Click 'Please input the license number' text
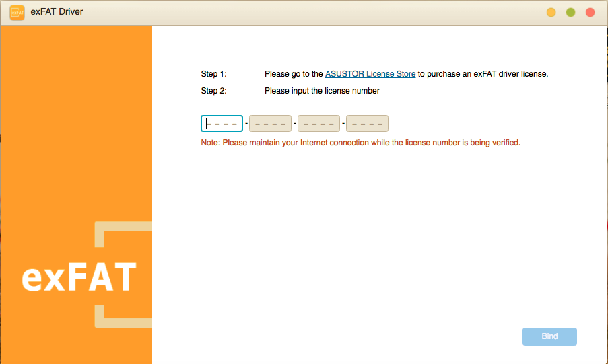 (322, 91)
